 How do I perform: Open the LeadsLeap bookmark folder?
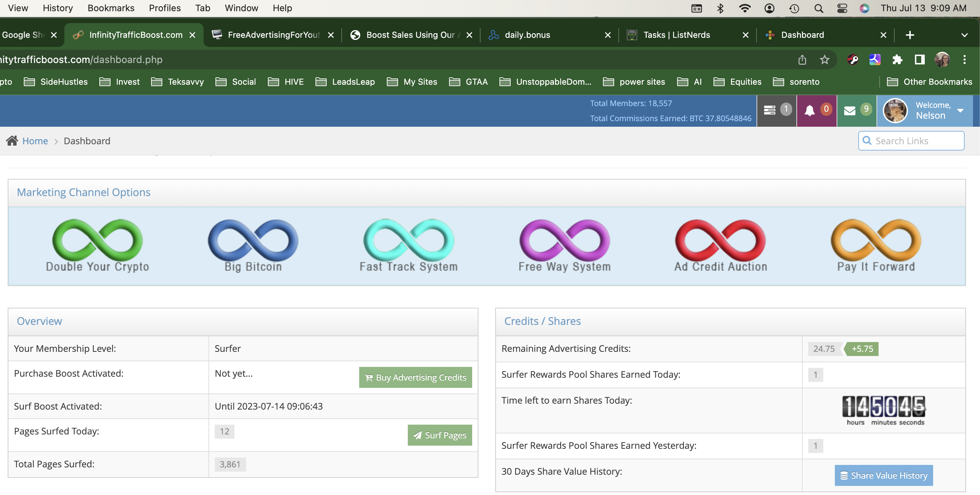click(x=345, y=82)
